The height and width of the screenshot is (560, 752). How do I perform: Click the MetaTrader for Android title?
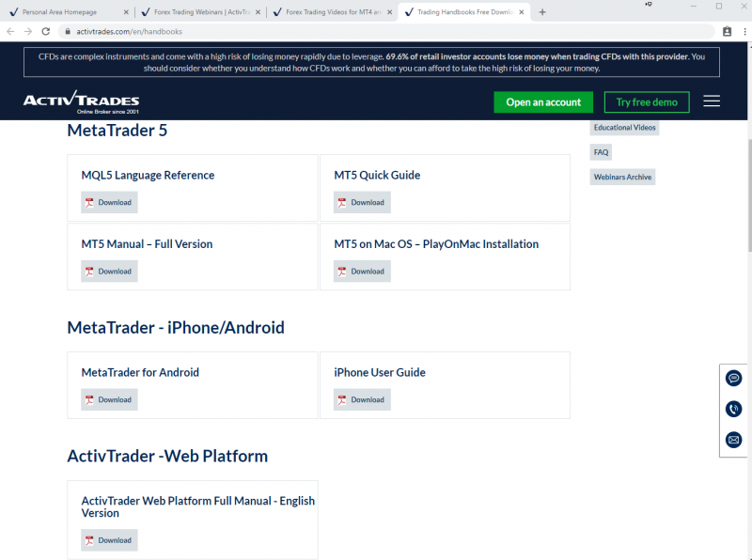pyautogui.click(x=140, y=372)
